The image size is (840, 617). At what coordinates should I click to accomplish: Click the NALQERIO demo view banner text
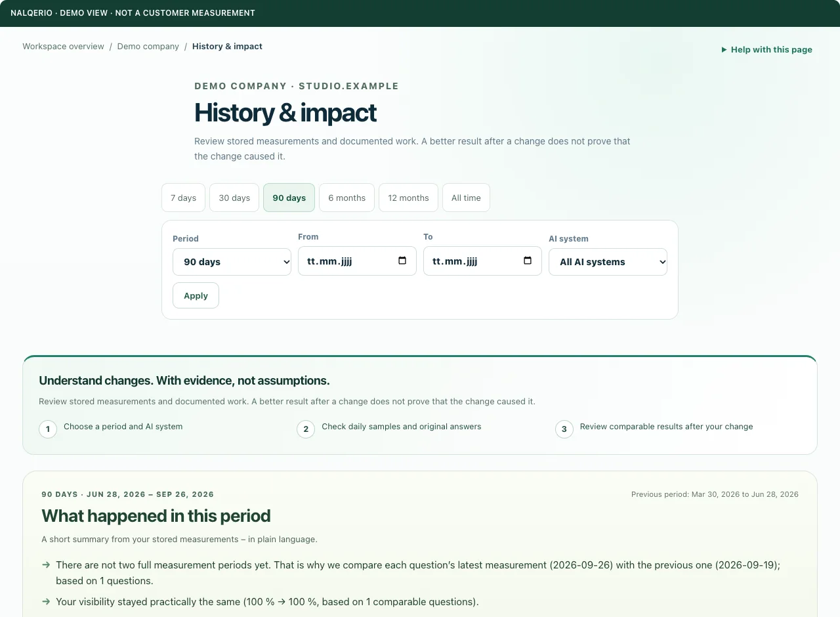tap(133, 13)
